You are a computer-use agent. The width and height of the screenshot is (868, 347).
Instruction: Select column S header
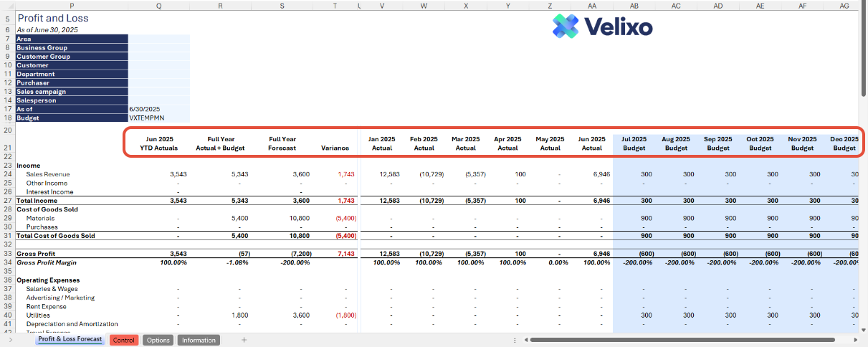point(282,5)
